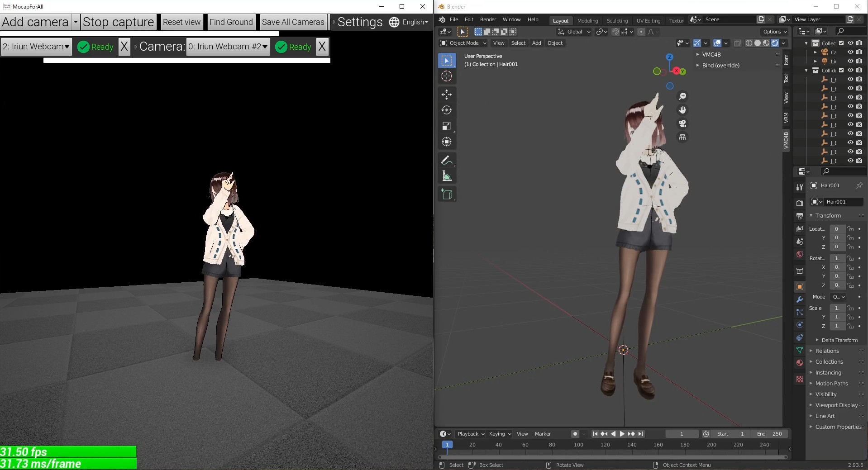Activate the Measure tool
868x470 pixels.
tap(447, 176)
